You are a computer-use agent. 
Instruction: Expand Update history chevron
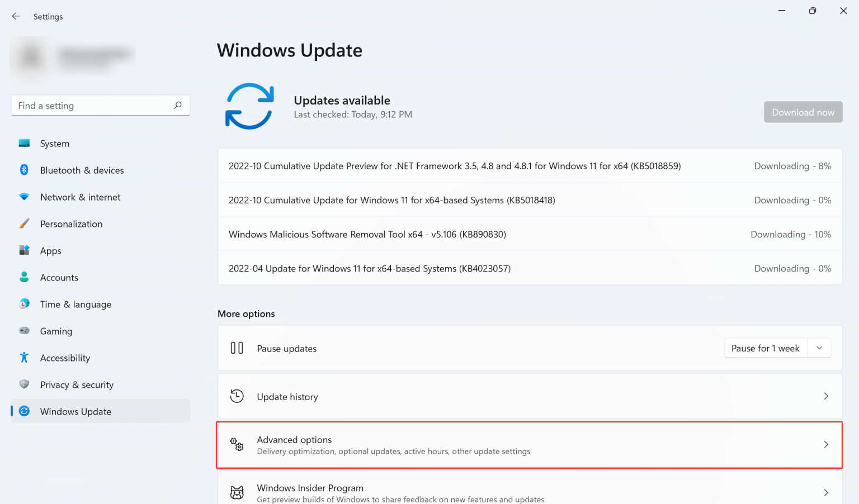(826, 396)
